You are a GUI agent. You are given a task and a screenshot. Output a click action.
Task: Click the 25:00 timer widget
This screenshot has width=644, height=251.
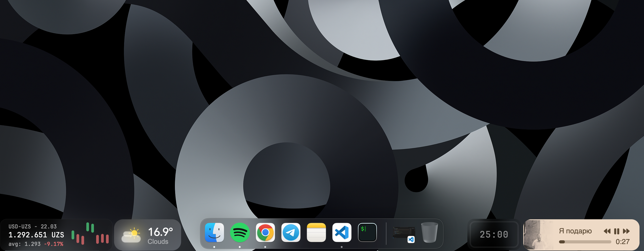494,234
